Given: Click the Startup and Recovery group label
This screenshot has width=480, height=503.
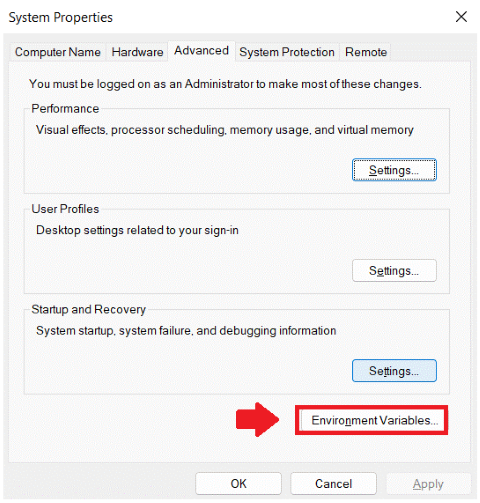Looking at the screenshot, I should (88, 310).
